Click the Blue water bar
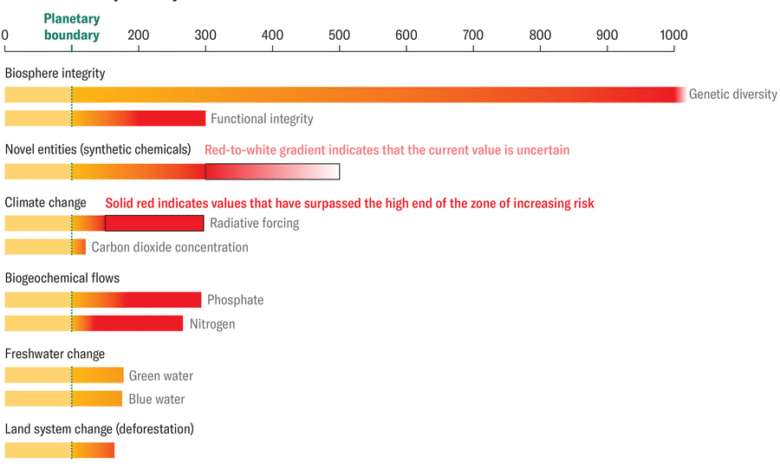Viewport: 780px width, 470px height. [63, 399]
